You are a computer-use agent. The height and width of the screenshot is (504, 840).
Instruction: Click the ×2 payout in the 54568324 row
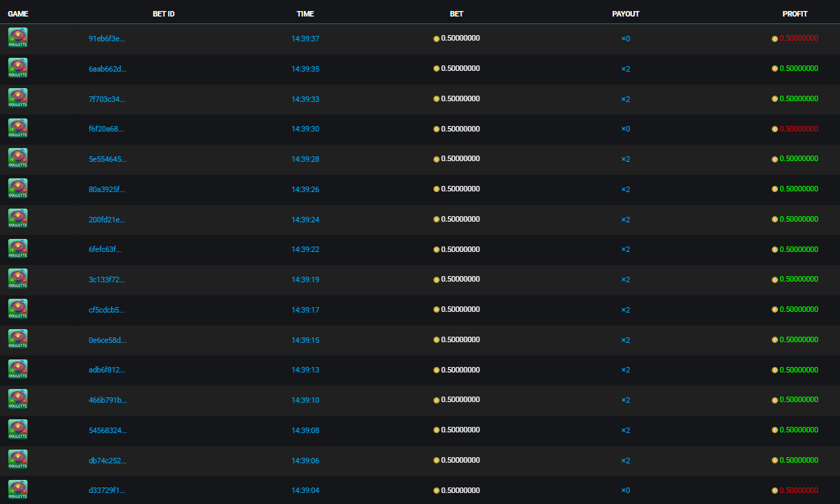click(x=626, y=430)
